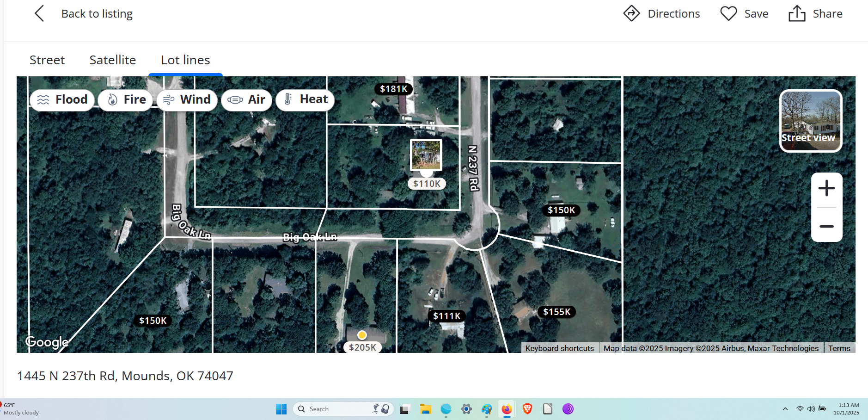Select the $110K price marker
868x420 pixels.
[427, 184]
